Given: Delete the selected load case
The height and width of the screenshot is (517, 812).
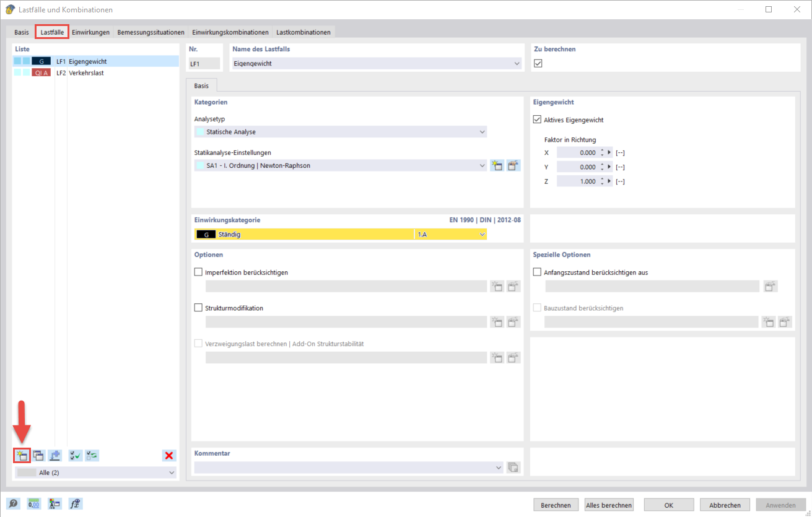Looking at the screenshot, I should click(x=168, y=455).
